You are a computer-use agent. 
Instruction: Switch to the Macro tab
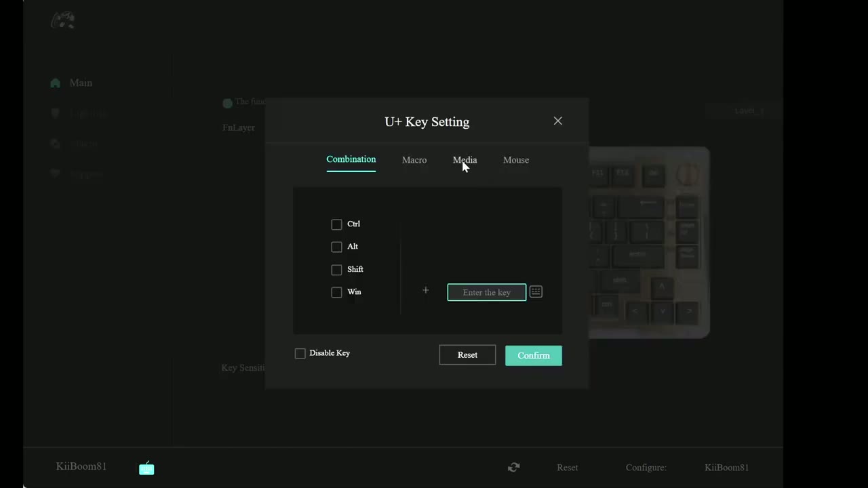[x=414, y=160]
